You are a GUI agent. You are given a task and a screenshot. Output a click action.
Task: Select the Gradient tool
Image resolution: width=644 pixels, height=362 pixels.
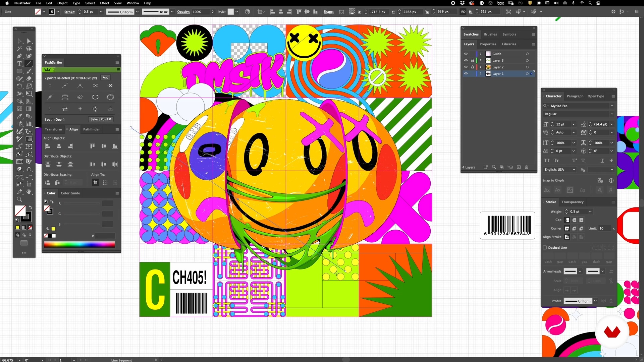[x=29, y=109]
